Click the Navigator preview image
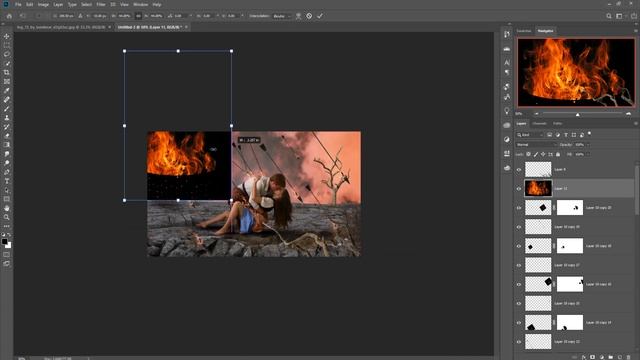This screenshot has width=640, height=360. [576, 73]
